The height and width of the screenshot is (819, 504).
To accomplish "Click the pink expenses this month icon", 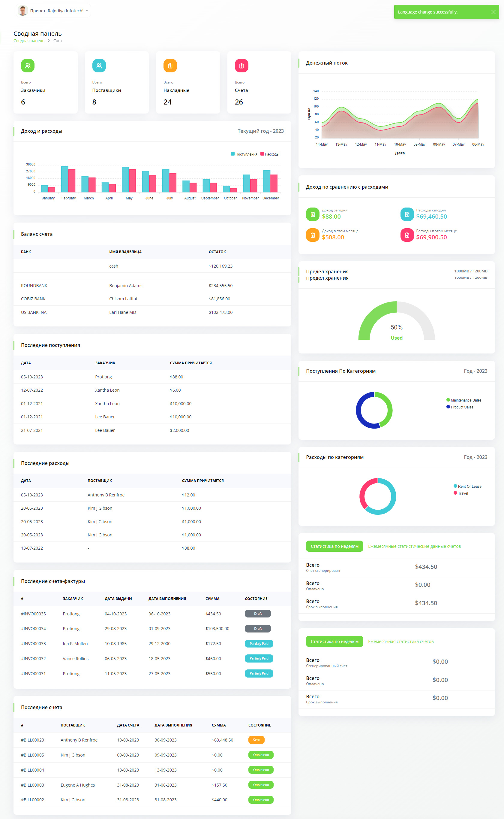I will [407, 235].
